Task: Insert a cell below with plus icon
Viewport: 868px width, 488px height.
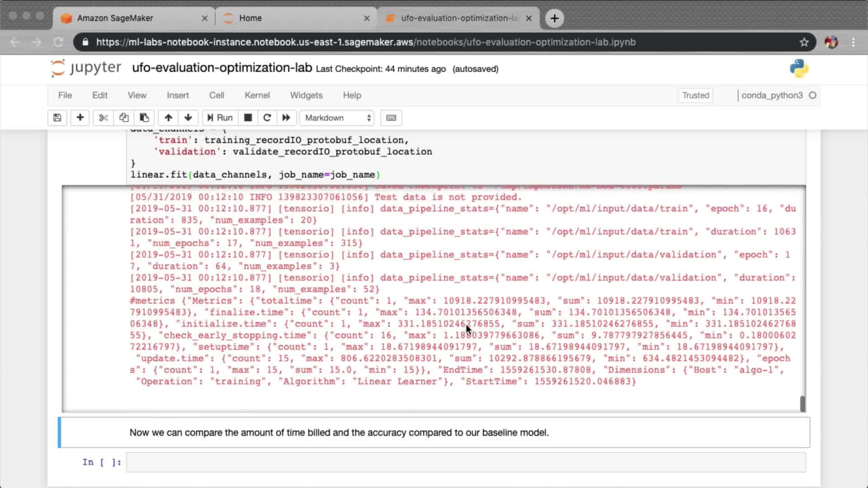Action: (80, 118)
